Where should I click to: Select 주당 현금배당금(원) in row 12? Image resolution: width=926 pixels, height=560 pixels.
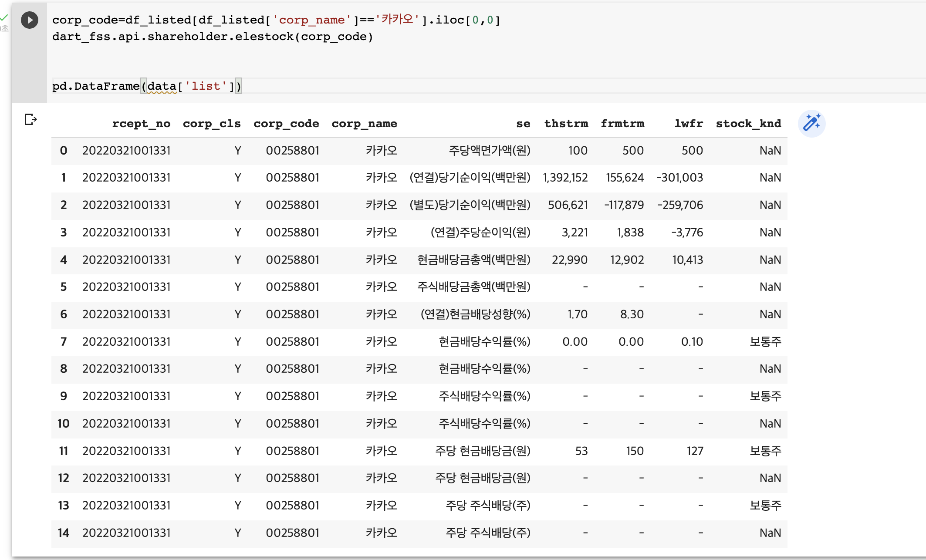click(483, 478)
